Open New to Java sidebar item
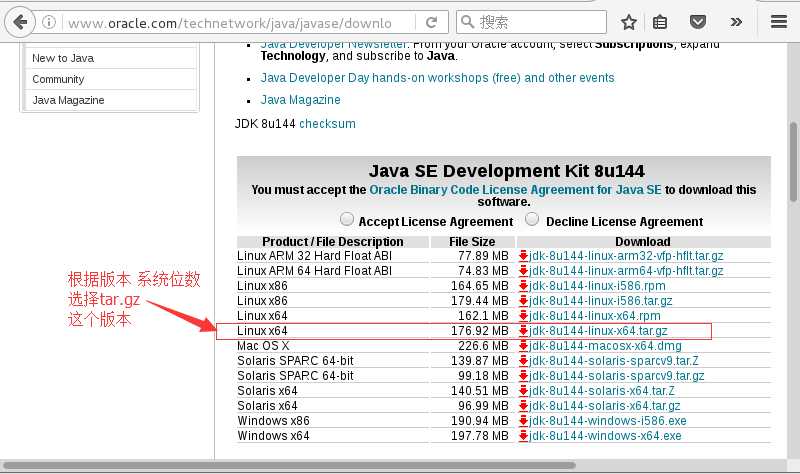 pos(111,58)
